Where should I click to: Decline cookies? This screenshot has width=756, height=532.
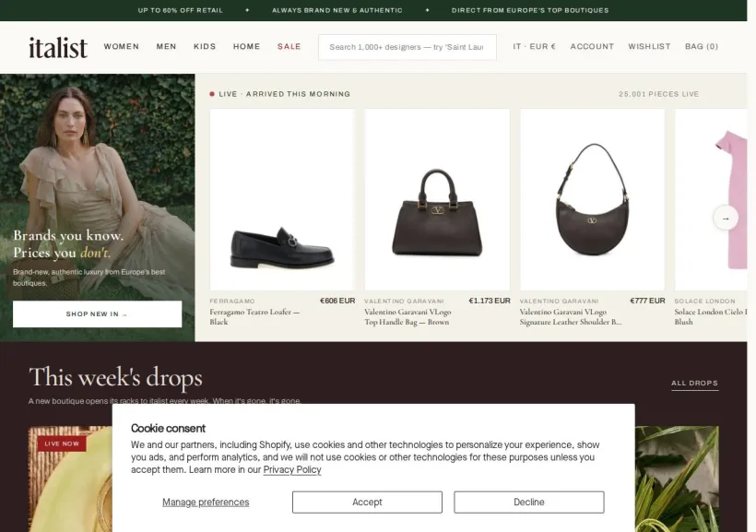pos(529,502)
